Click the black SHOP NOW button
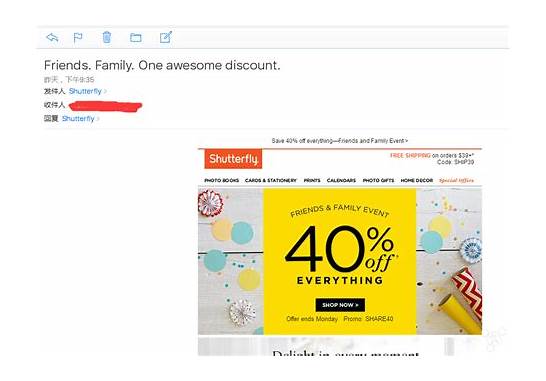This screenshot has height=381, width=546. click(340, 305)
